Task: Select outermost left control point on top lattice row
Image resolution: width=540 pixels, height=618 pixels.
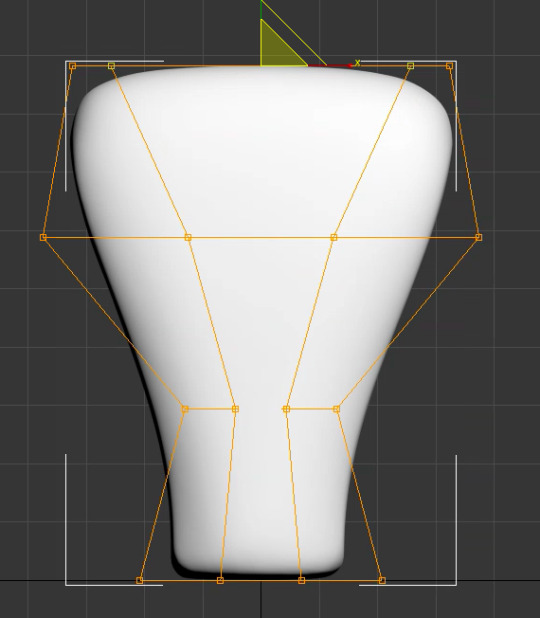Action: 73,66
